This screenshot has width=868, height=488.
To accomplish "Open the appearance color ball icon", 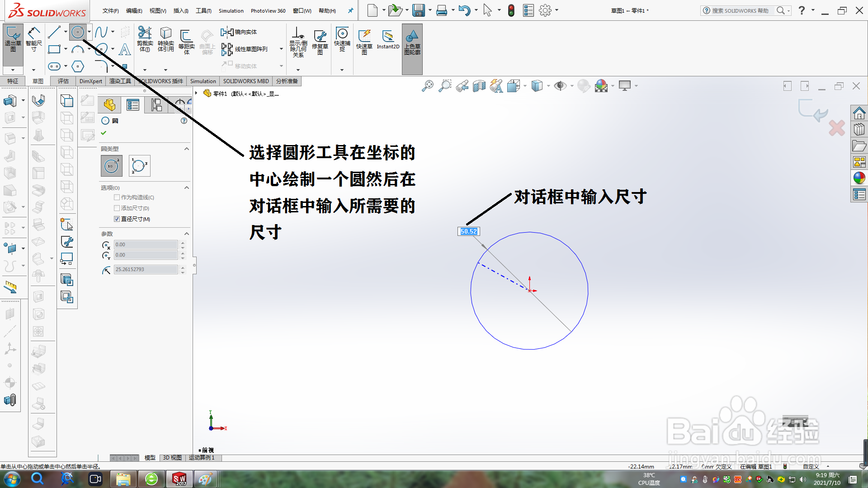I will click(x=859, y=178).
